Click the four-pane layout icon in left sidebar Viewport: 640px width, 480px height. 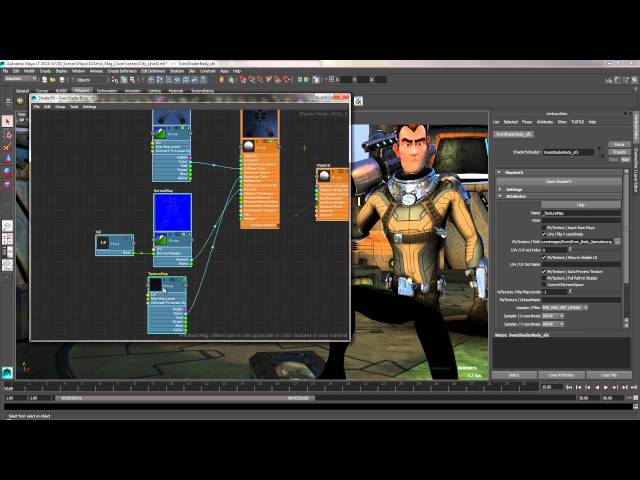pyautogui.click(x=7, y=239)
